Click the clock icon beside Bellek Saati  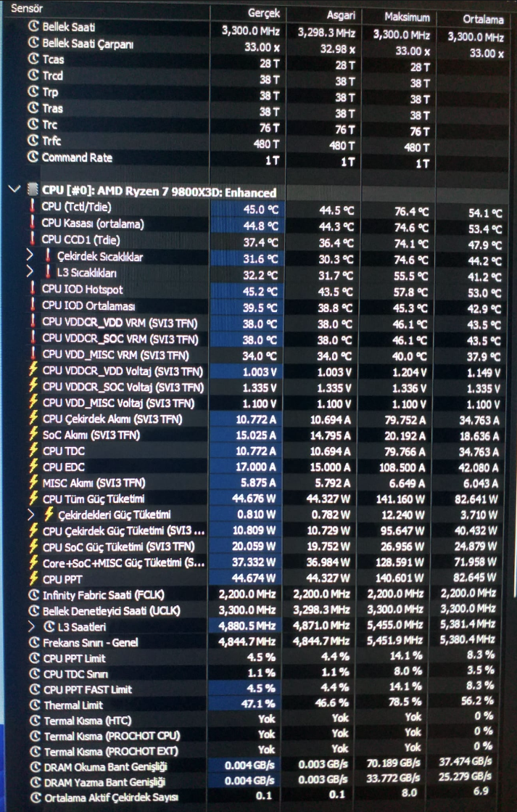pyautogui.click(x=33, y=26)
